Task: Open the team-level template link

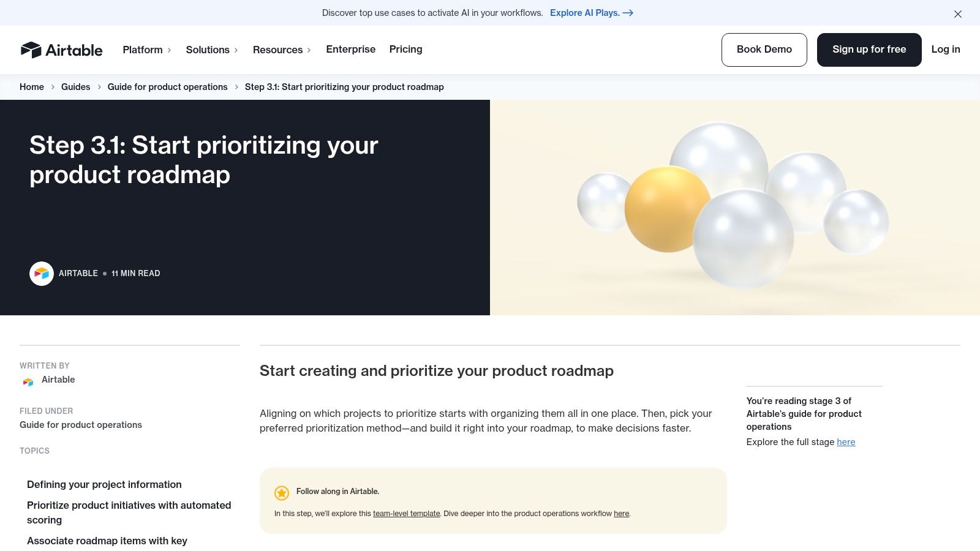Action: pyautogui.click(x=406, y=514)
